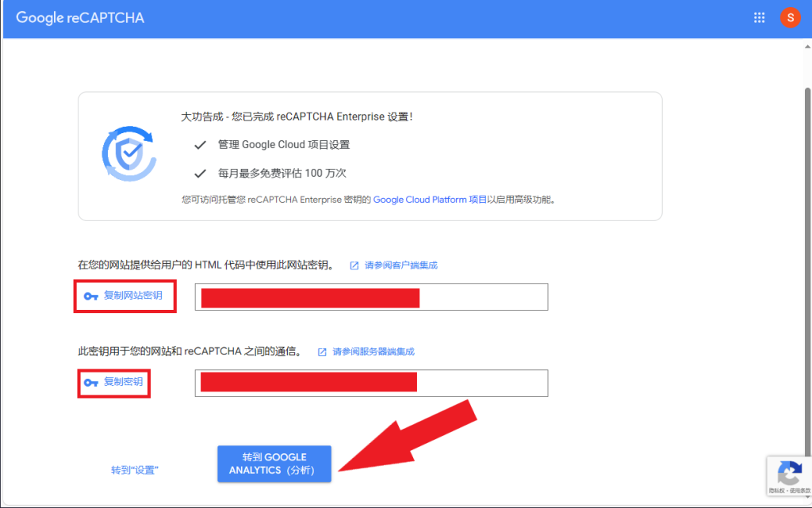The height and width of the screenshot is (508, 812).
Task: Click the text 管理 Google Cloud 项目设置
Action: click(x=284, y=145)
